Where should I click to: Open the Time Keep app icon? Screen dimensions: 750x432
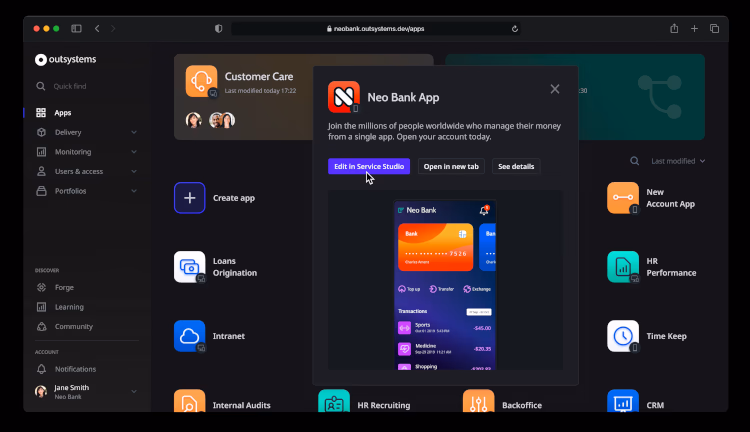(623, 336)
